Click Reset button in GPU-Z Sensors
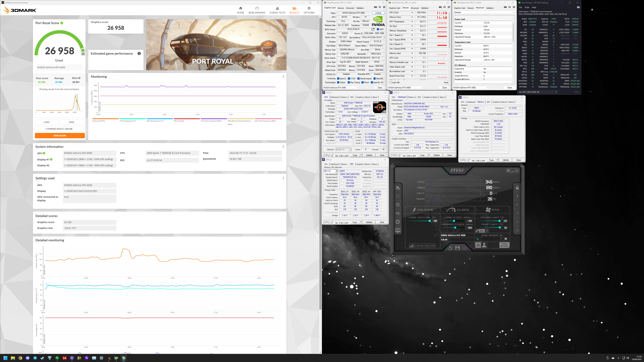The image size is (644, 362). tap(446, 82)
